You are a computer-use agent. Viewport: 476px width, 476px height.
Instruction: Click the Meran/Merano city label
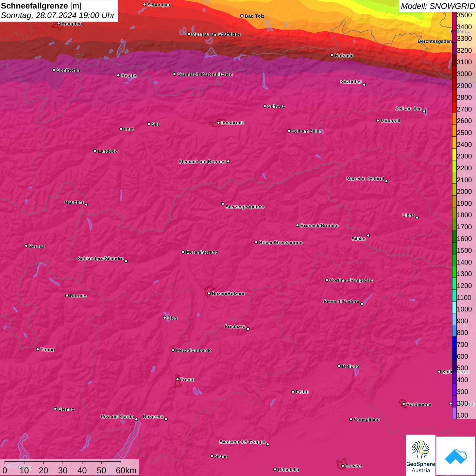(x=202, y=252)
